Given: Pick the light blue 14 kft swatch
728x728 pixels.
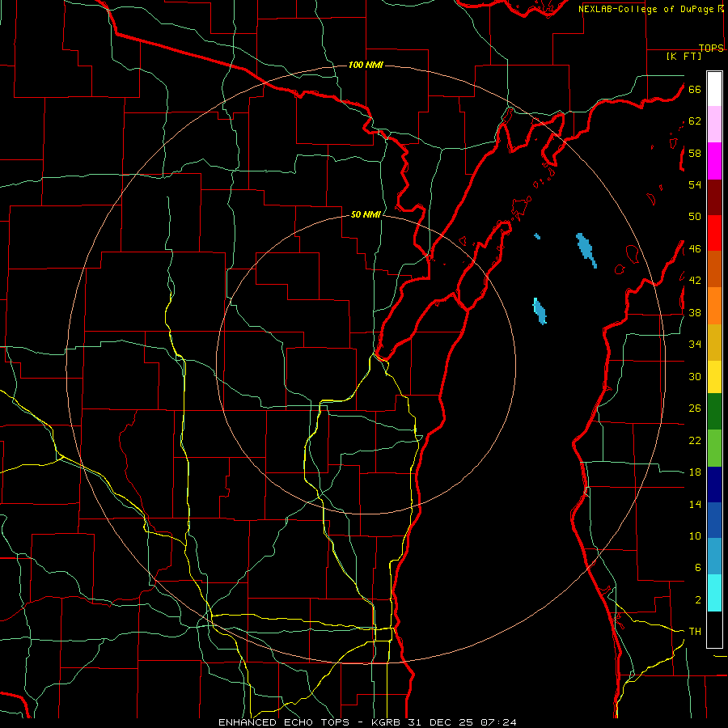Looking at the screenshot, I should [x=714, y=557].
